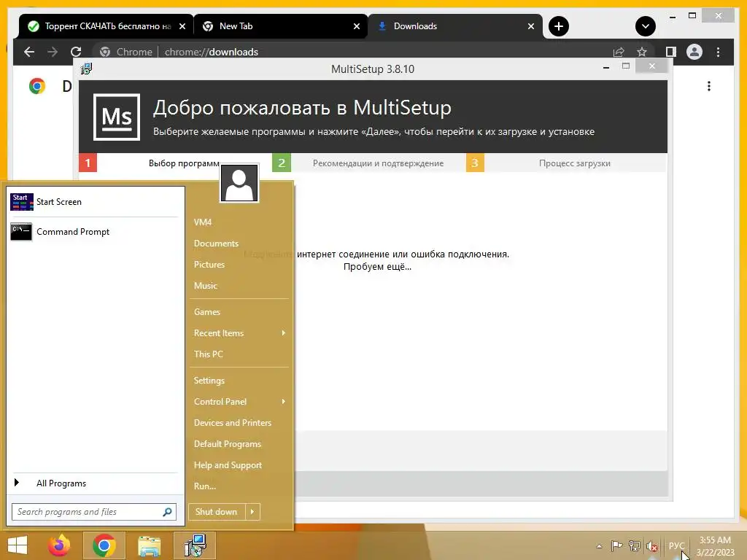Click the MultiSetup title bar icon
Screen dimensions: 747x560
[x=86, y=69]
